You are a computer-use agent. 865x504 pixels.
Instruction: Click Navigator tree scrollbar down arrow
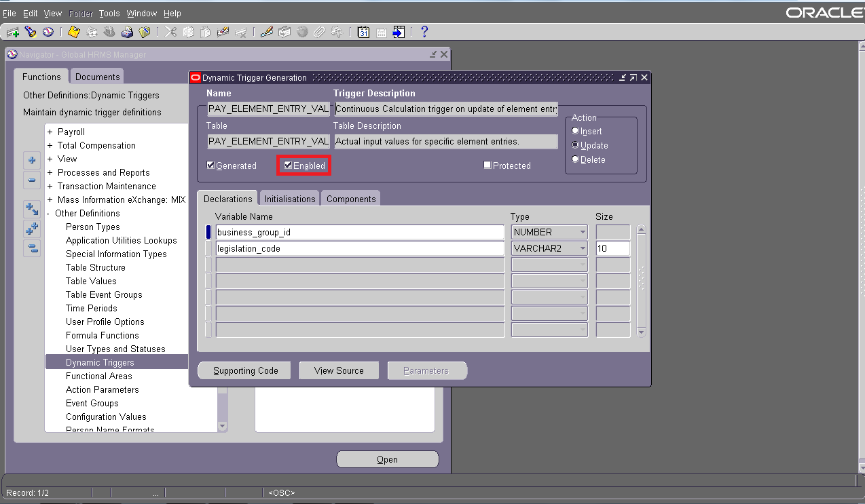[x=222, y=426]
